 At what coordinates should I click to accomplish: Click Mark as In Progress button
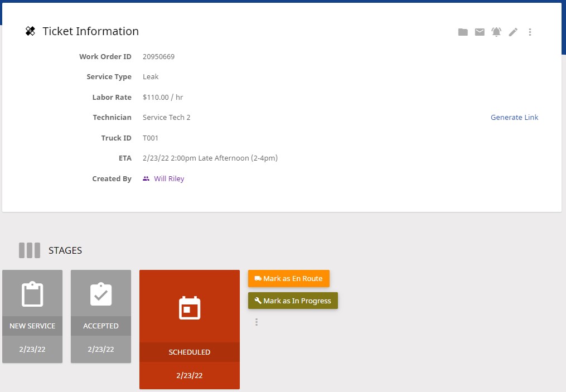click(293, 301)
